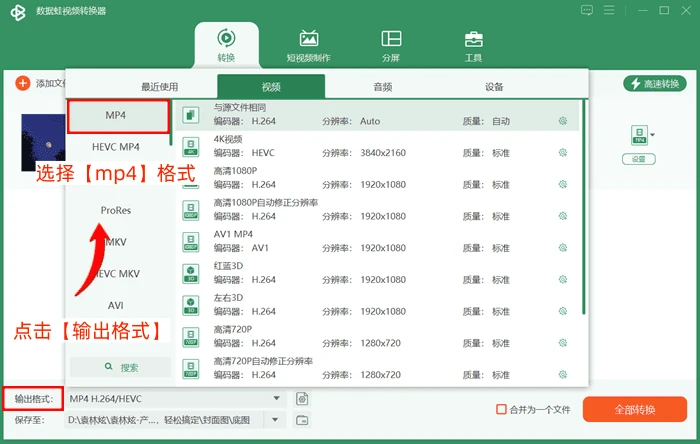
Task: Open the 工具 toolbox icon
Action: [x=473, y=39]
